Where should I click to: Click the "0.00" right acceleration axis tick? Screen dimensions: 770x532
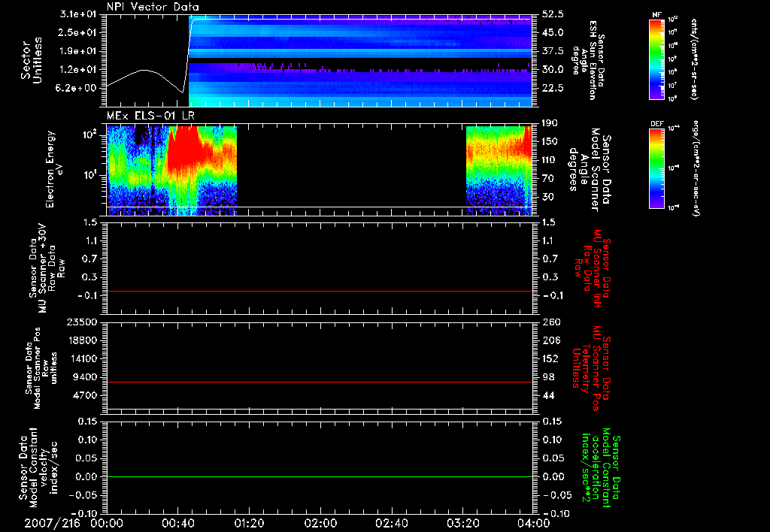(x=553, y=476)
